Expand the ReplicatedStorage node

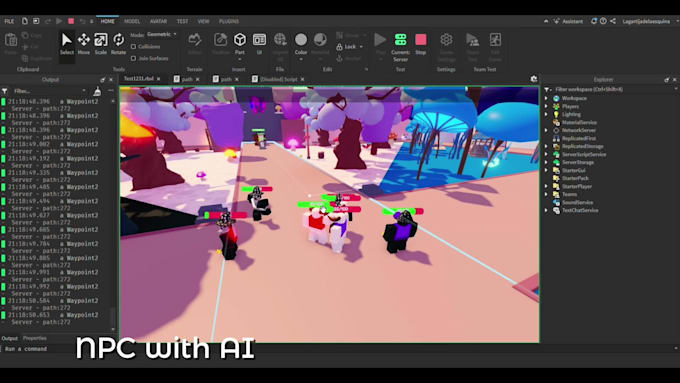[546, 147]
